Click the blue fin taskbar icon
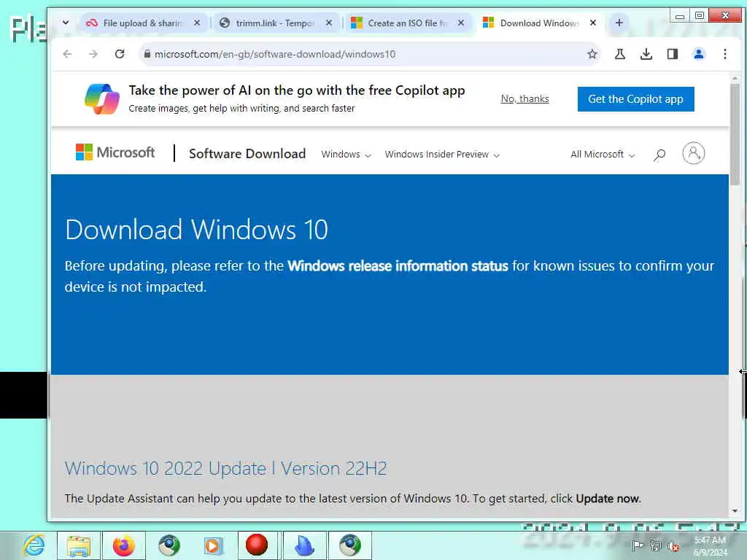Image resolution: width=747 pixels, height=560 pixels. click(x=304, y=545)
